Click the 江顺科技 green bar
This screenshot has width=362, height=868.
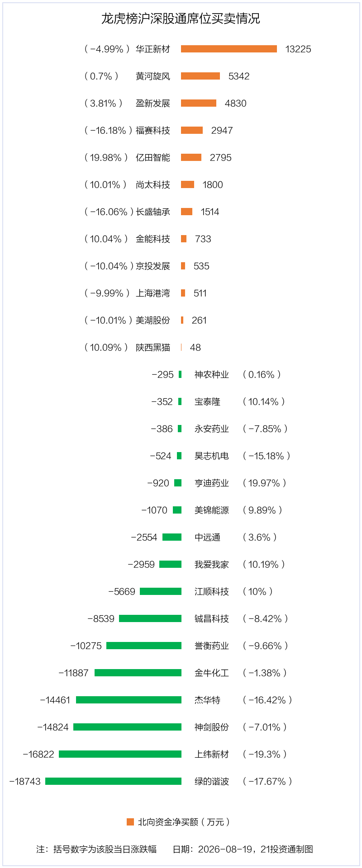pos(161,591)
